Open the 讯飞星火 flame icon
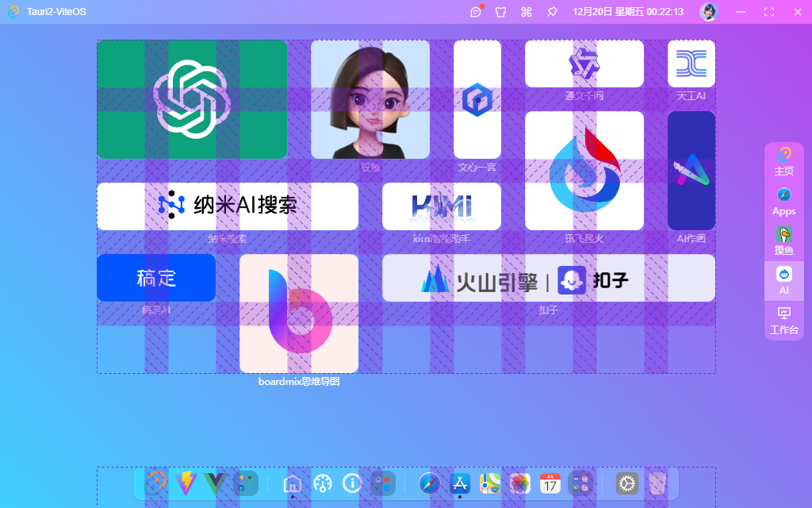812x508 pixels. pyautogui.click(x=584, y=171)
